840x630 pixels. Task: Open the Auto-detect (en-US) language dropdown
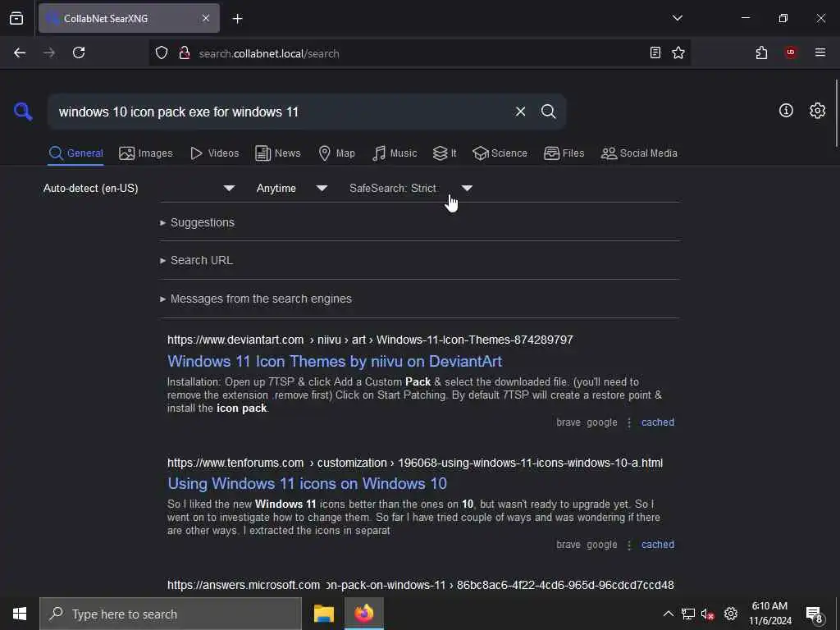(139, 188)
